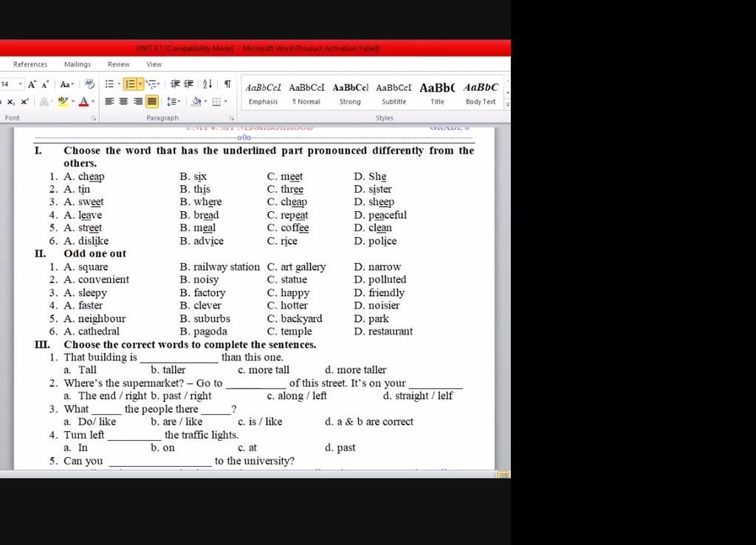
Task: Expand the Styles gallery More arrow
Action: (508, 103)
